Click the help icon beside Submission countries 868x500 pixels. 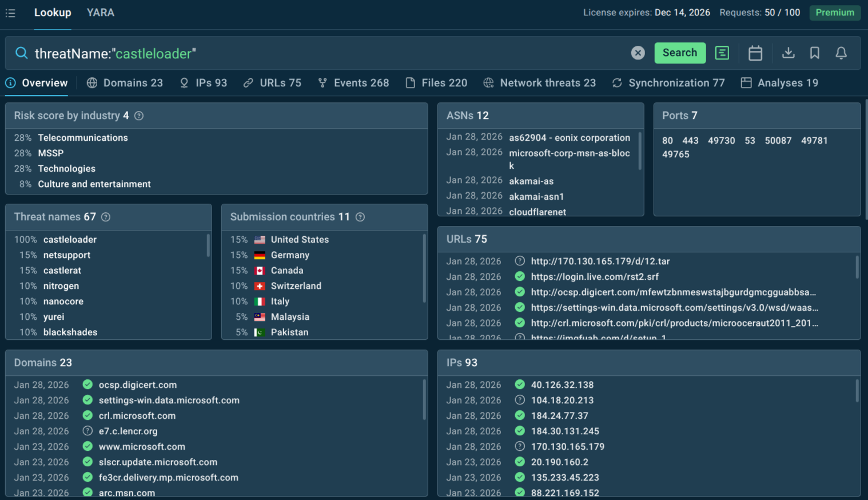point(360,217)
